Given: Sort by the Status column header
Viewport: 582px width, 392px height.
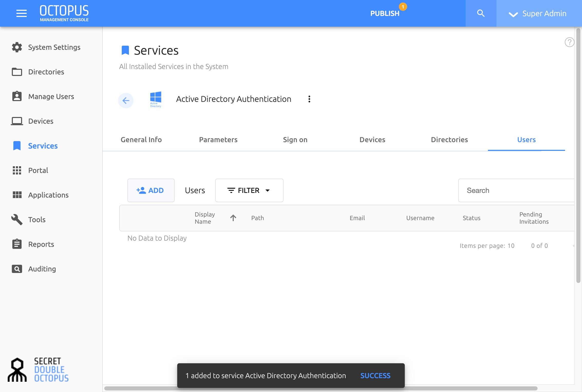Looking at the screenshot, I should coord(471,218).
